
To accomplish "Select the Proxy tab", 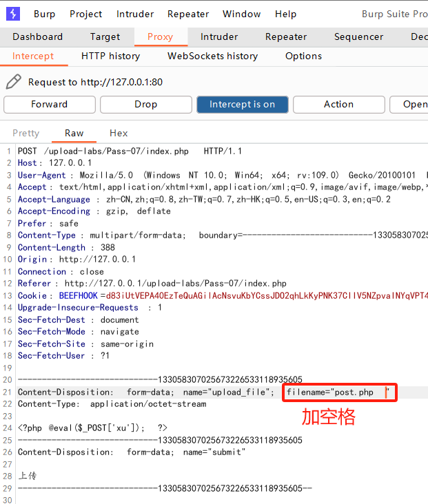I will 161,37.
